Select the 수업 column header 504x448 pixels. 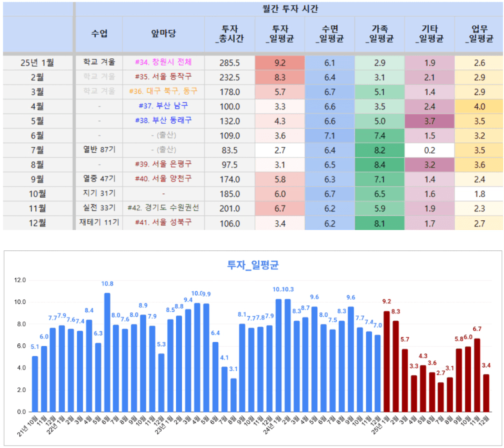(99, 34)
